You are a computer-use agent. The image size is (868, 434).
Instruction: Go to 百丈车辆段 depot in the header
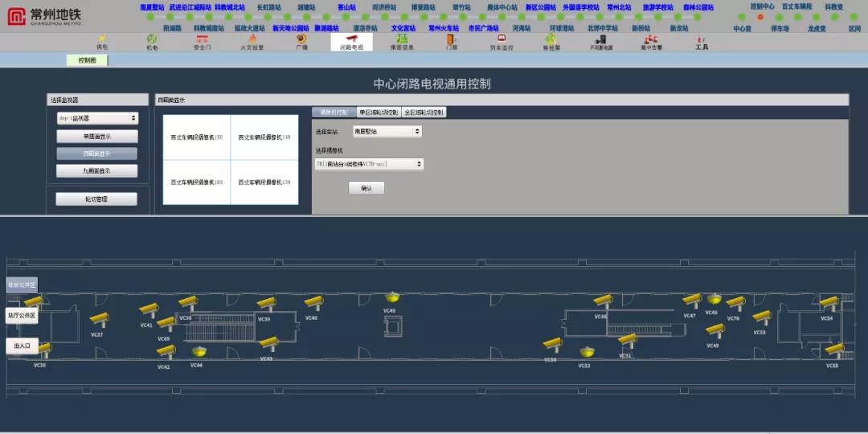796,6
